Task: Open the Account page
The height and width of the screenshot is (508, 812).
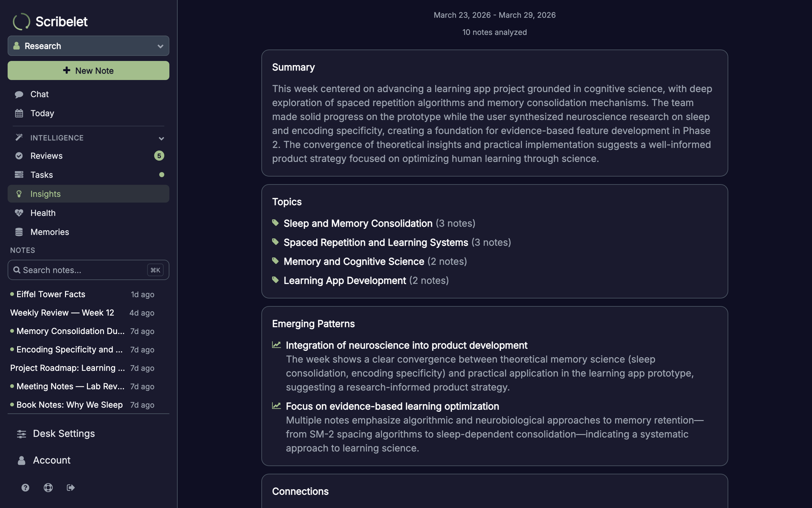Action: tap(88, 460)
